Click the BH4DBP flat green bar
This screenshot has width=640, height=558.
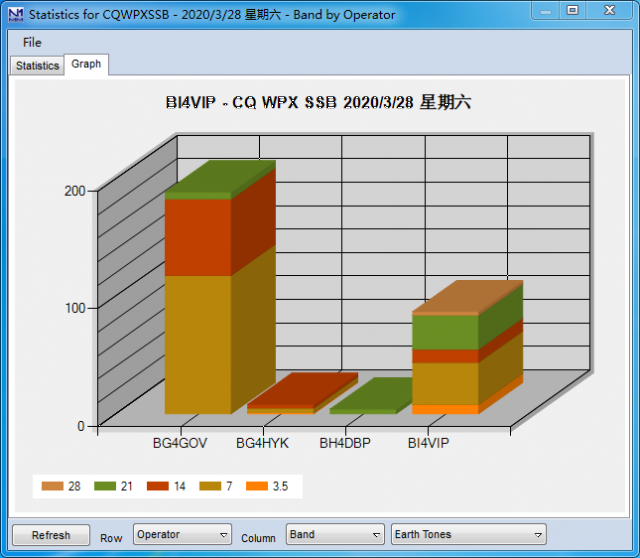coord(371,395)
